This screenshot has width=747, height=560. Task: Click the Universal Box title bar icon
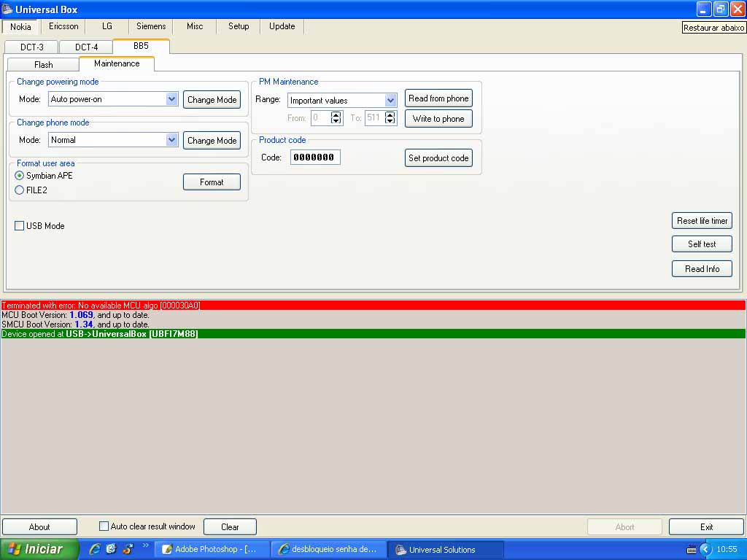[7, 9]
